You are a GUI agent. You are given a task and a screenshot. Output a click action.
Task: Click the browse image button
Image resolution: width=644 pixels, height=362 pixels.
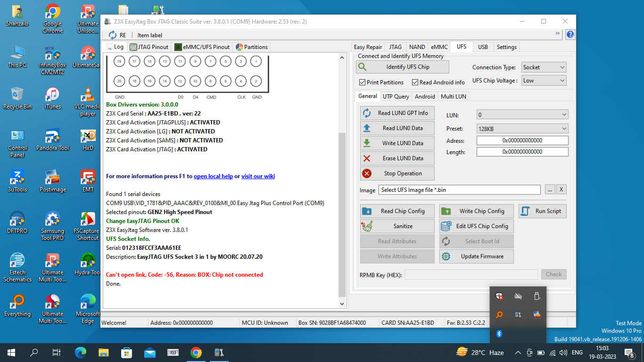[549, 190]
